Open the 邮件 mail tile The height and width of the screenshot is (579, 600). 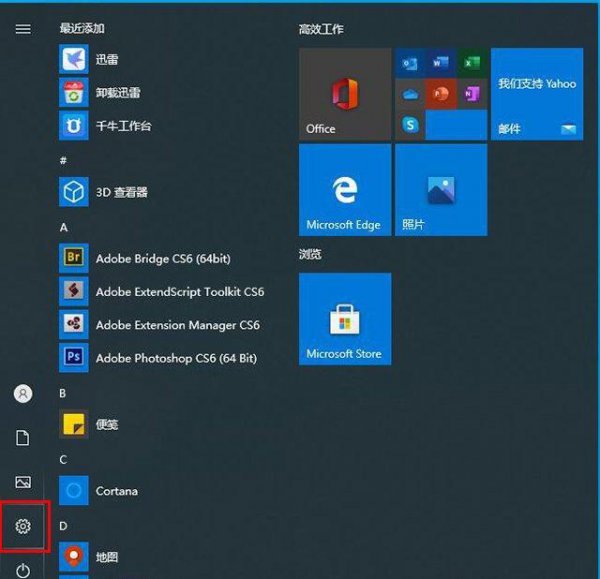(537, 94)
